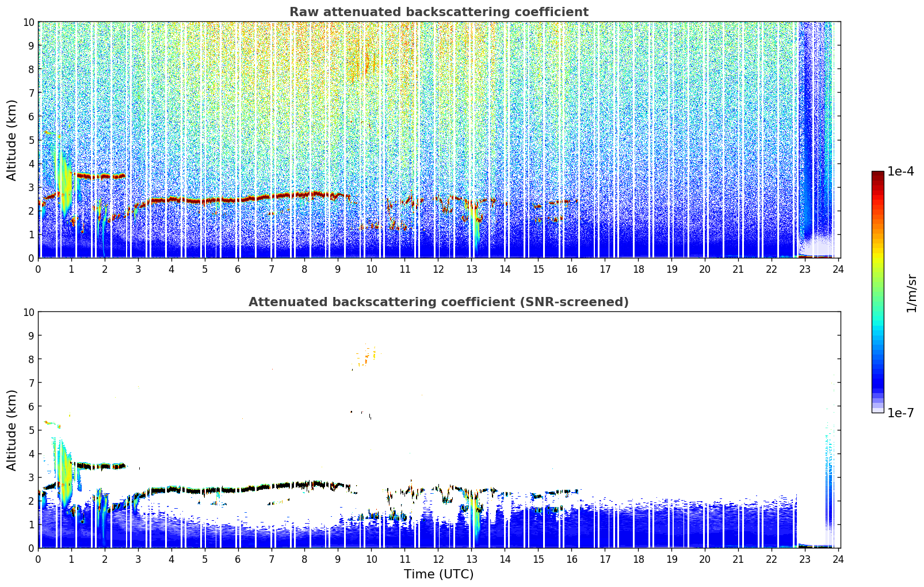Click the '1/m/sr' colorbar unit label
This screenshot has height=587, width=924.
[x=911, y=292]
